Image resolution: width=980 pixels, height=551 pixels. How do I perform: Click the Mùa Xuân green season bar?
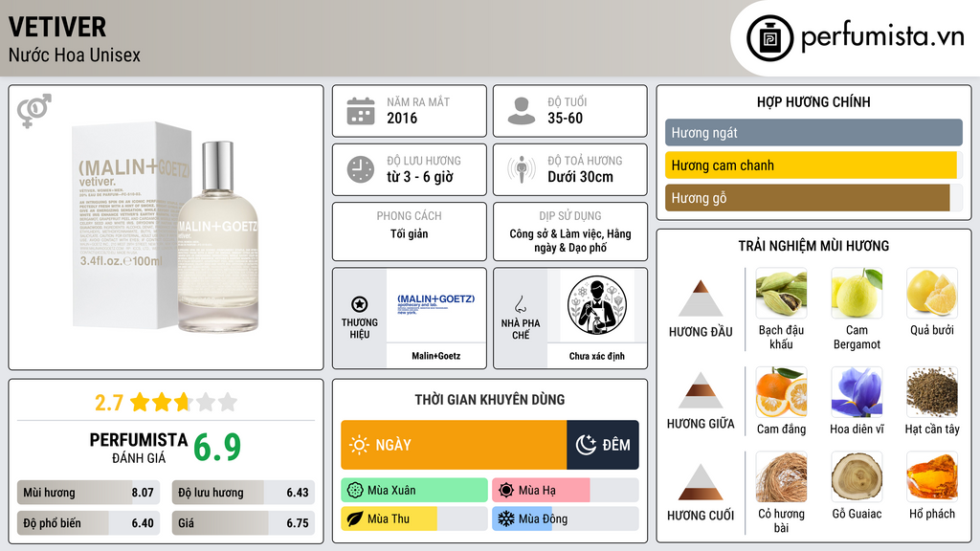click(414, 491)
